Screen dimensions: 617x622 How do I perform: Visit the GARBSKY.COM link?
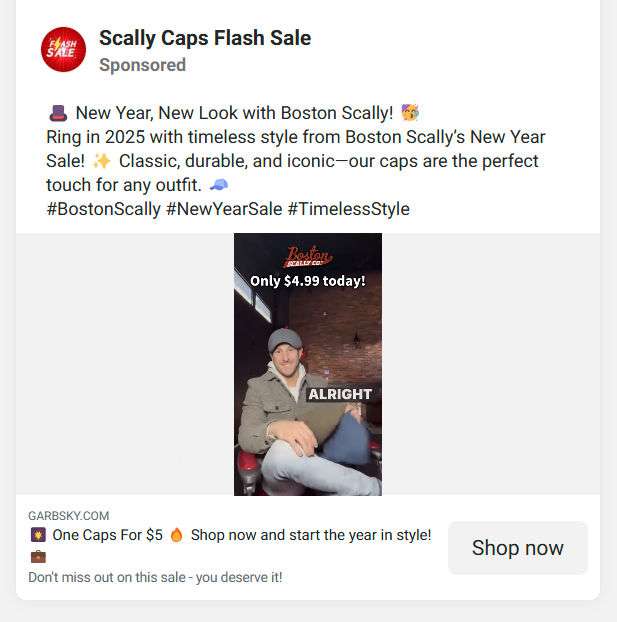(x=69, y=516)
